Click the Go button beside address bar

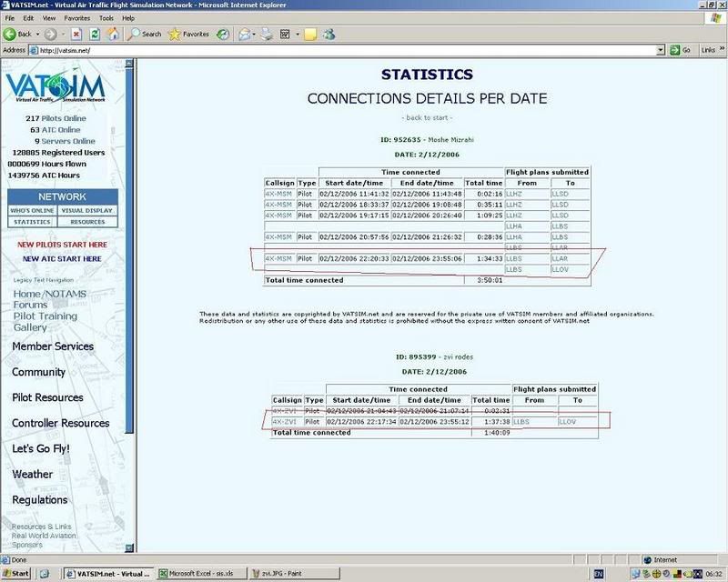click(681, 50)
